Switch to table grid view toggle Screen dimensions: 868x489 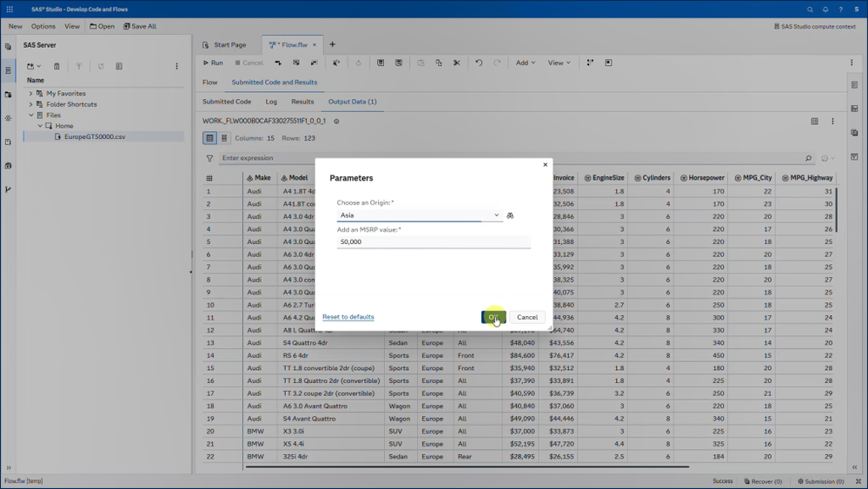[209, 138]
